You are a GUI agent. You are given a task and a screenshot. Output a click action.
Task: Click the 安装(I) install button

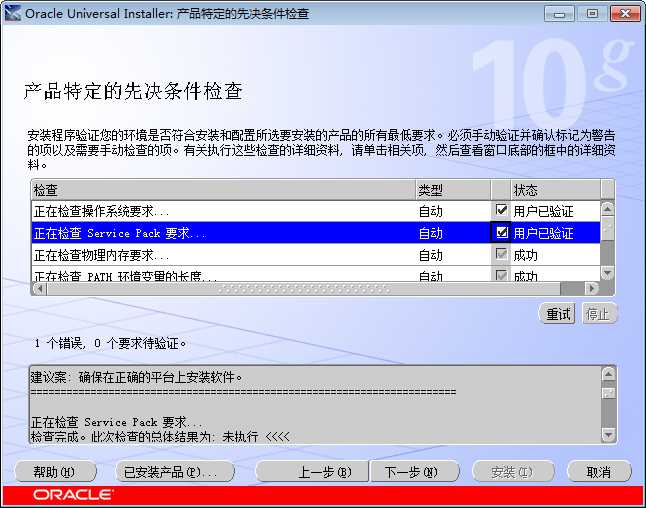(x=513, y=471)
